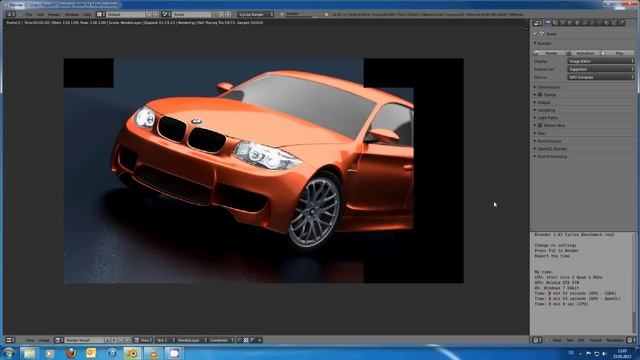Open the Combined pass dropdown

pyautogui.click(x=221, y=340)
